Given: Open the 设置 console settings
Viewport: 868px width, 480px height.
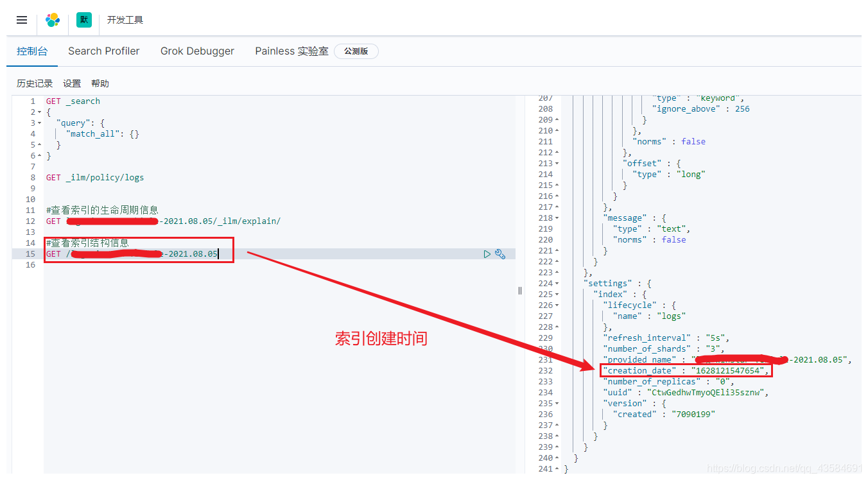Looking at the screenshot, I should 72,83.
